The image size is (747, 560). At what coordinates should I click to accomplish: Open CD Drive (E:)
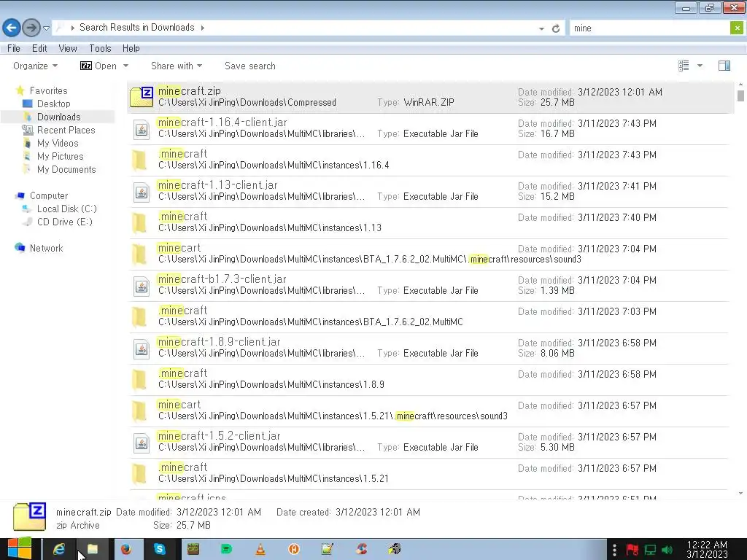pos(64,222)
